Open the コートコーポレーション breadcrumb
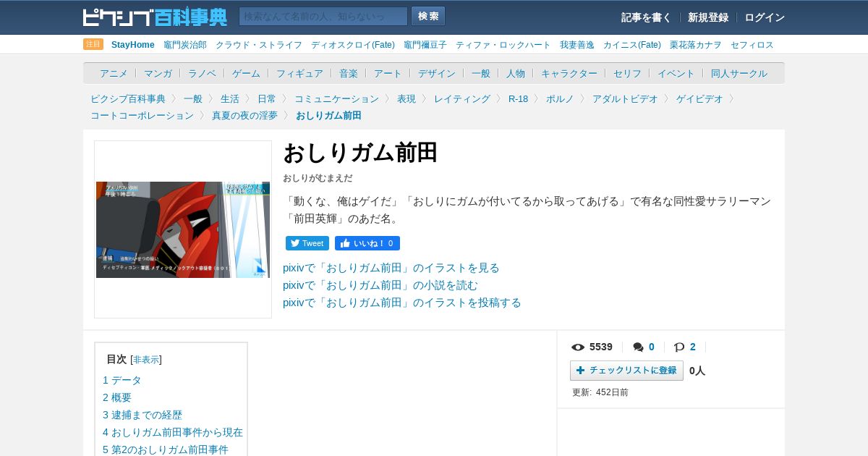 point(142,115)
